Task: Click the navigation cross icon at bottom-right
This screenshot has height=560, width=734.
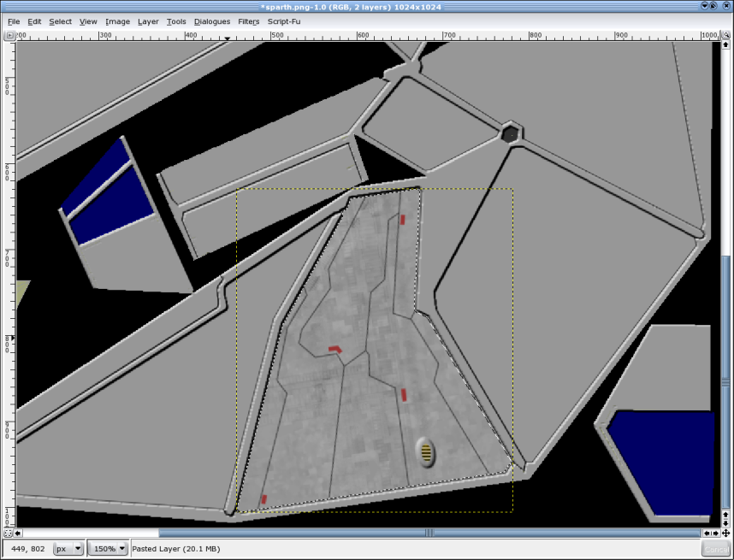Action: click(725, 533)
